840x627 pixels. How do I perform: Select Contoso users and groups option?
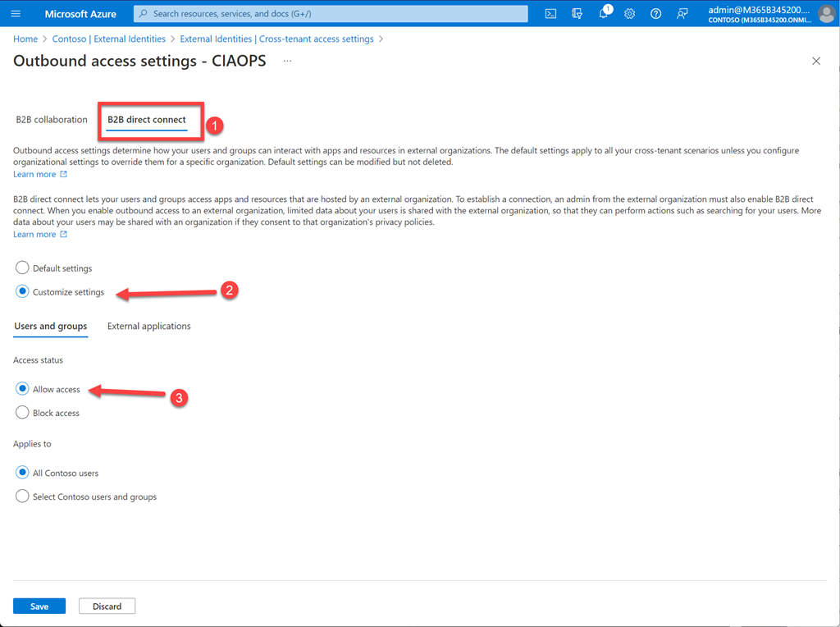22,497
